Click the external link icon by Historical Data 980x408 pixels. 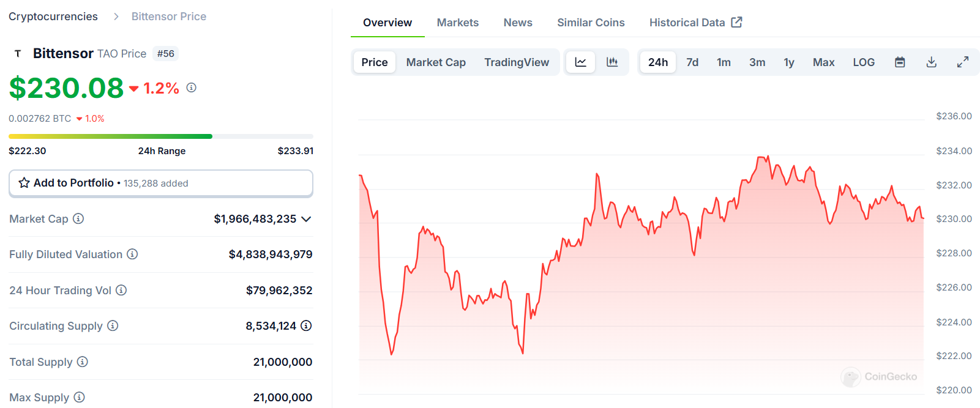click(737, 22)
